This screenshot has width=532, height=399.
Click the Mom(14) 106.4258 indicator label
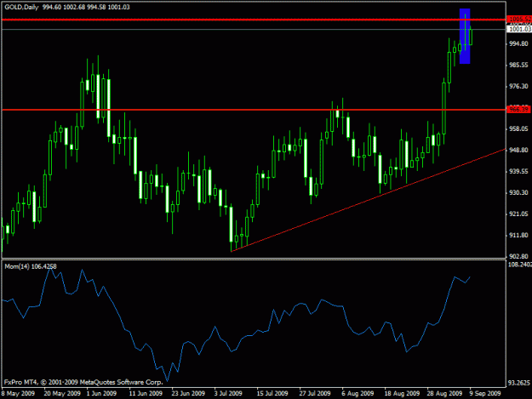click(x=31, y=266)
